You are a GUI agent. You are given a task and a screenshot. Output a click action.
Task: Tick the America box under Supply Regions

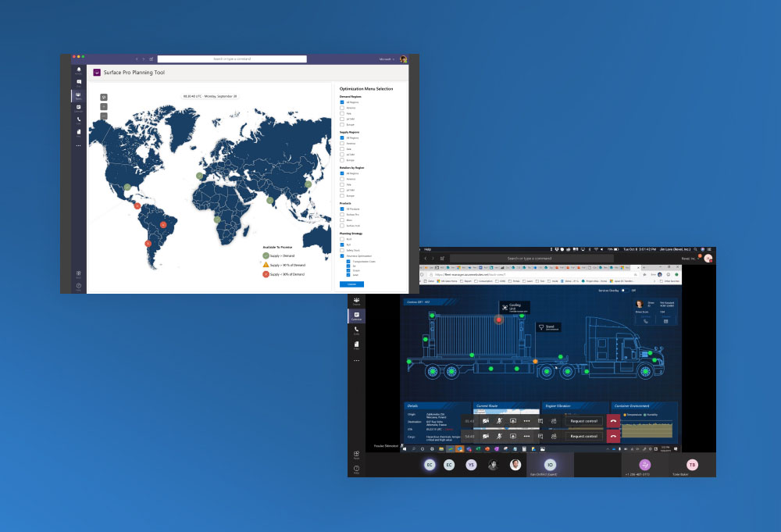tap(342, 144)
